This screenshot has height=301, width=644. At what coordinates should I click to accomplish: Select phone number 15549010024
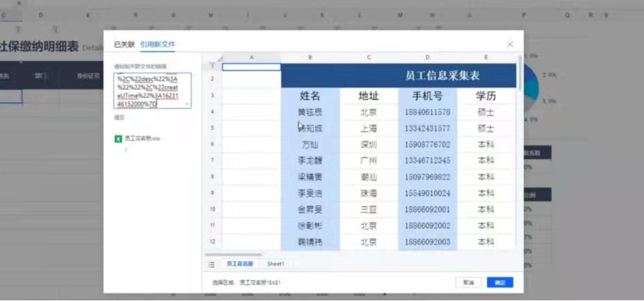[x=427, y=193]
